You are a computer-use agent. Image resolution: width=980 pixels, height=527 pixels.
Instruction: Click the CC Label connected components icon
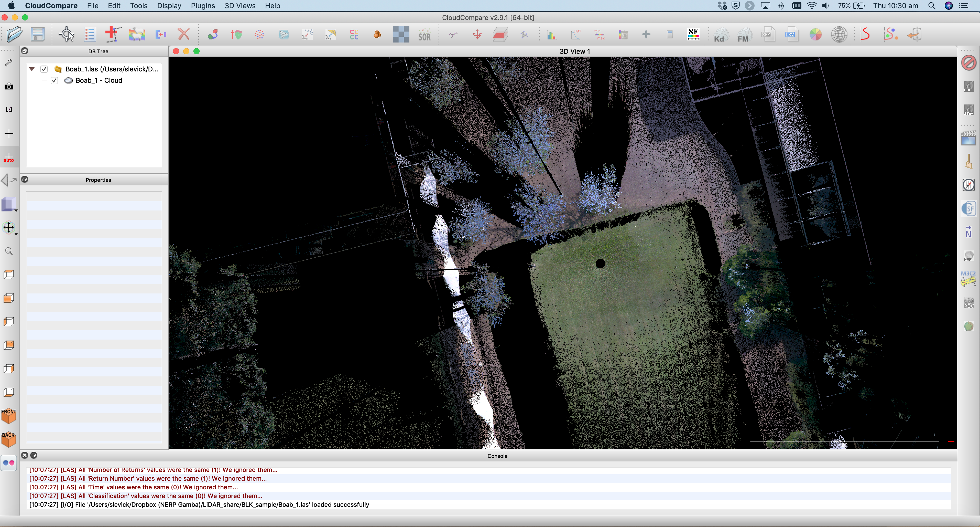coord(354,35)
